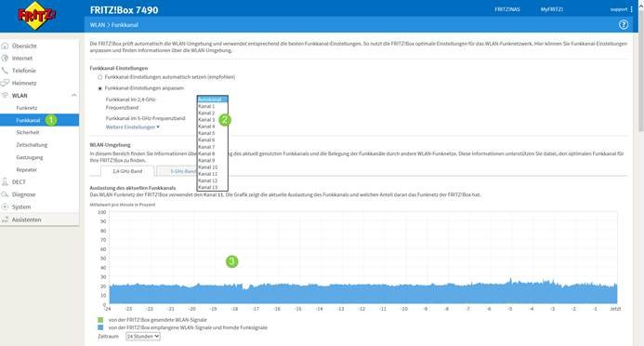Open FRITZ!NAS link in header
This screenshot has width=644, height=346.
tap(507, 9)
